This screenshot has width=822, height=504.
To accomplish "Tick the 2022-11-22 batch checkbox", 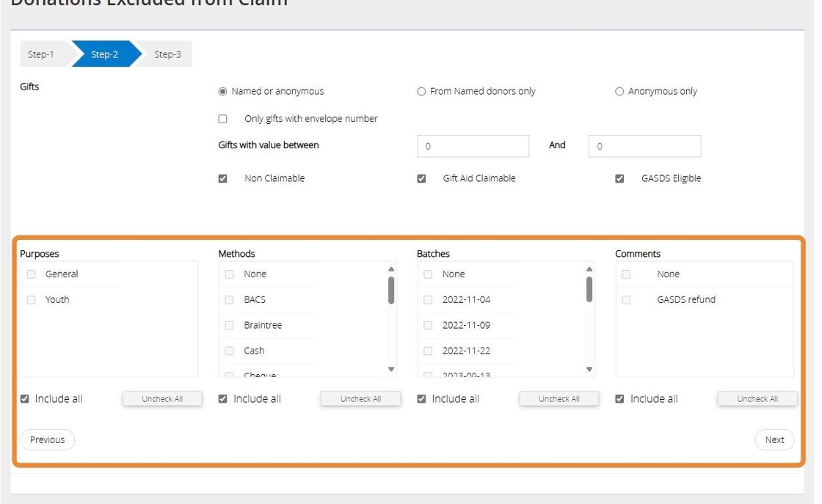I will (428, 351).
